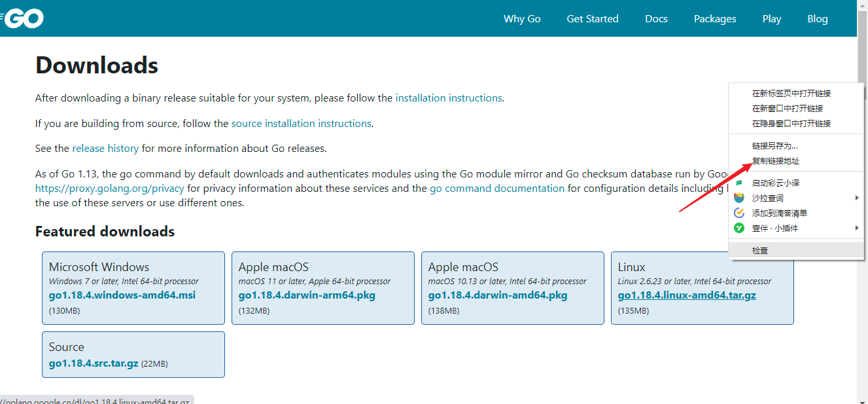
Task: Select 在新标签页中打开链接 menu entry
Action: 791,94
